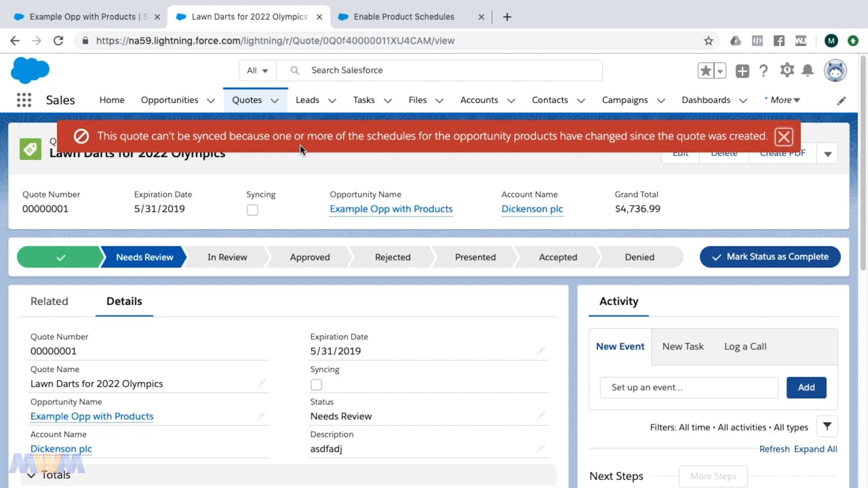This screenshot has width=868, height=488.
Task: Click the activity filter funnel icon
Action: 827,427
